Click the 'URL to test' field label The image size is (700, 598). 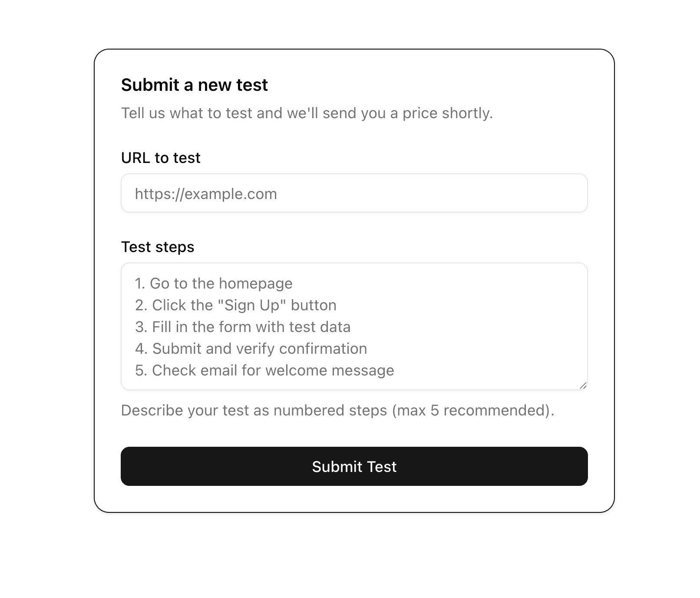(161, 157)
